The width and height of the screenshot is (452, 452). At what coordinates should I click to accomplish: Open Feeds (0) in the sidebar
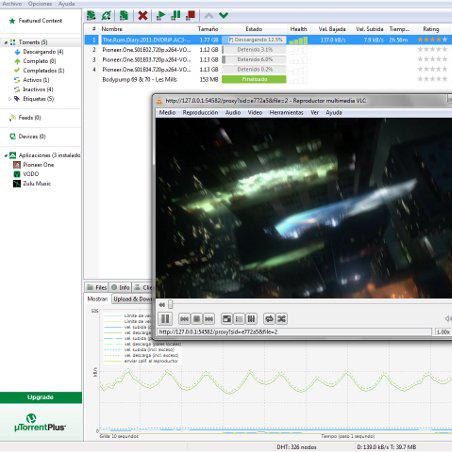point(30,118)
